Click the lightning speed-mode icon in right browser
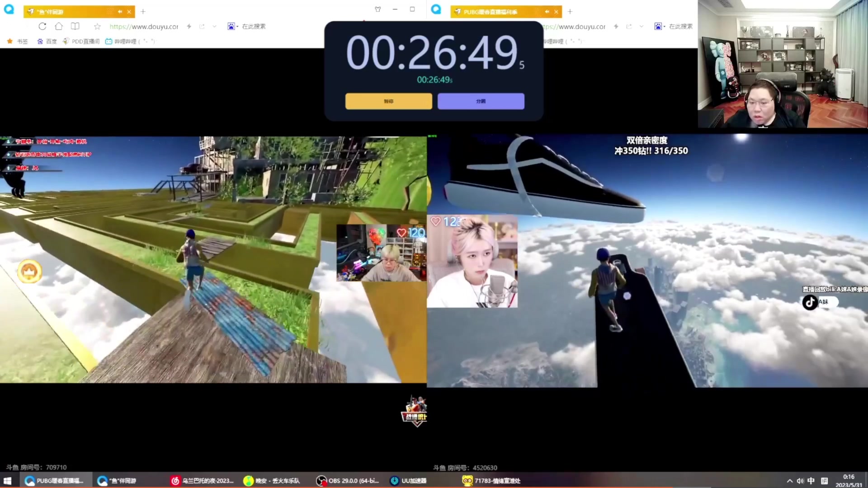Image resolution: width=868 pixels, height=488 pixels. point(616,27)
